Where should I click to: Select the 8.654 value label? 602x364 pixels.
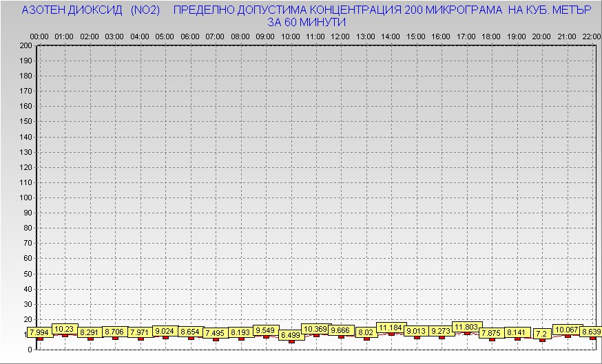pyautogui.click(x=191, y=332)
